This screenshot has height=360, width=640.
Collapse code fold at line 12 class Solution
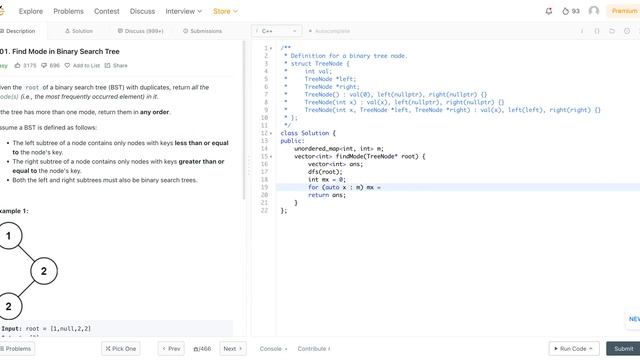click(271, 133)
